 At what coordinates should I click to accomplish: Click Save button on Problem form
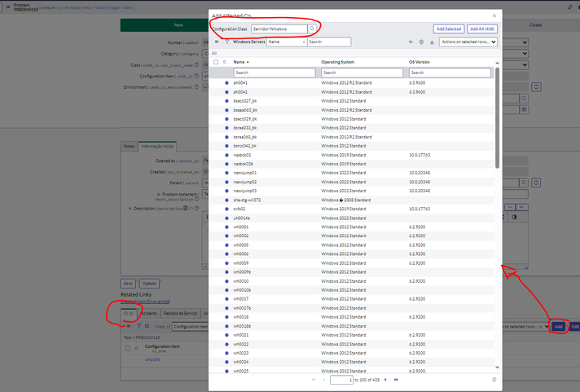click(128, 284)
